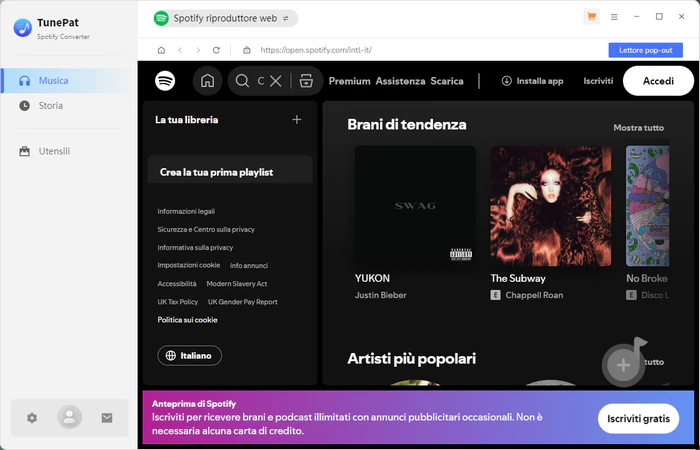The height and width of the screenshot is (450, 700).
Task: Click Brani di tendenza heading
Action: point(407,125)
